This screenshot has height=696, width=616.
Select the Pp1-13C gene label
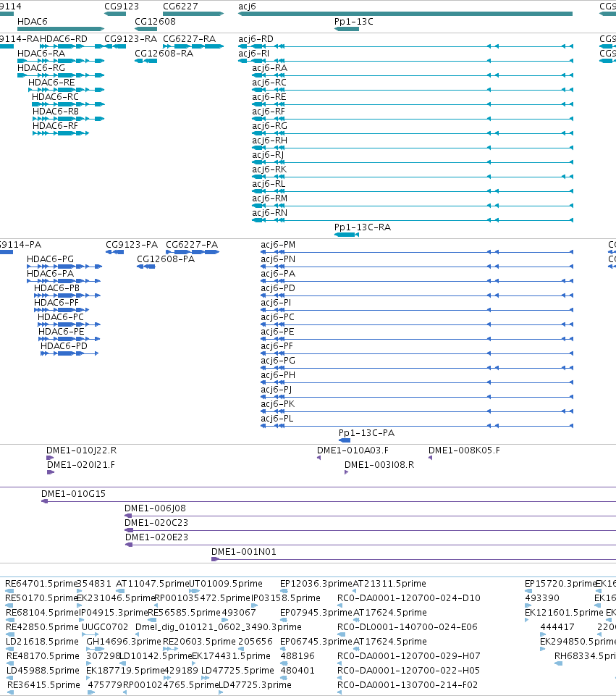354,21
